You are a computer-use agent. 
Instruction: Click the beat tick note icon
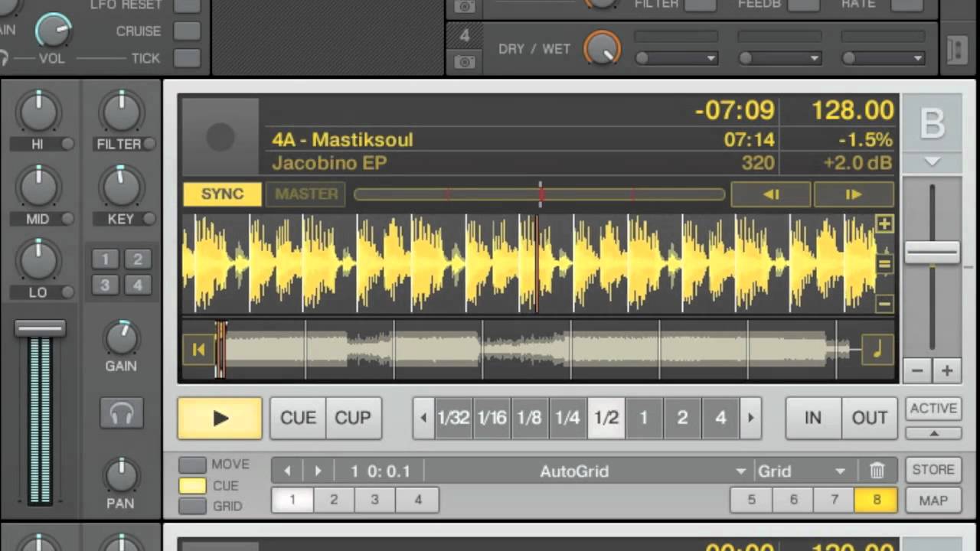[877, 350]
